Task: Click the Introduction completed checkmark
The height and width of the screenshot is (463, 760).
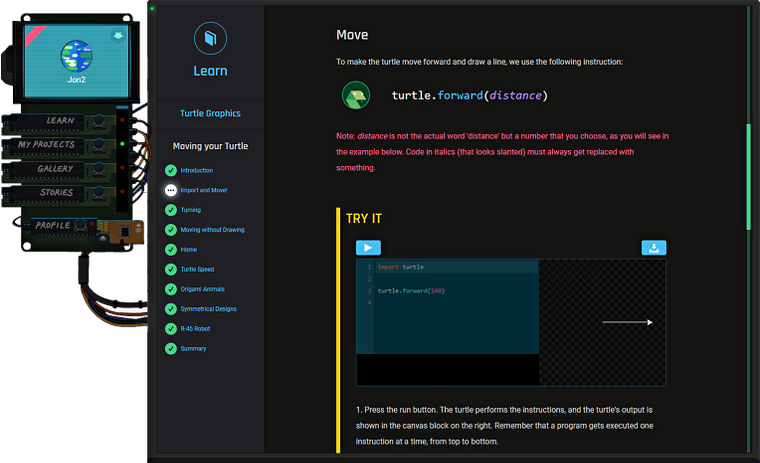Action: 171,170
